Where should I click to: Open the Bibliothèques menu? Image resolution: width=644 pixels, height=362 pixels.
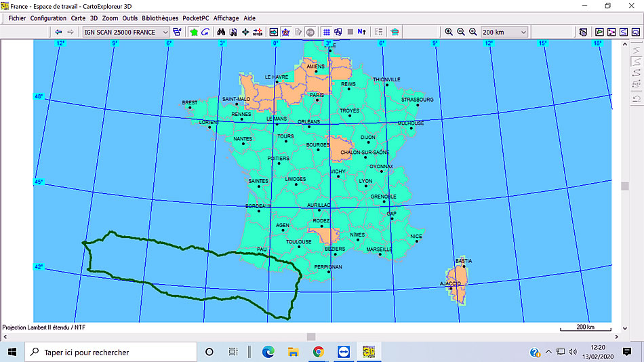tap(160, 18)
